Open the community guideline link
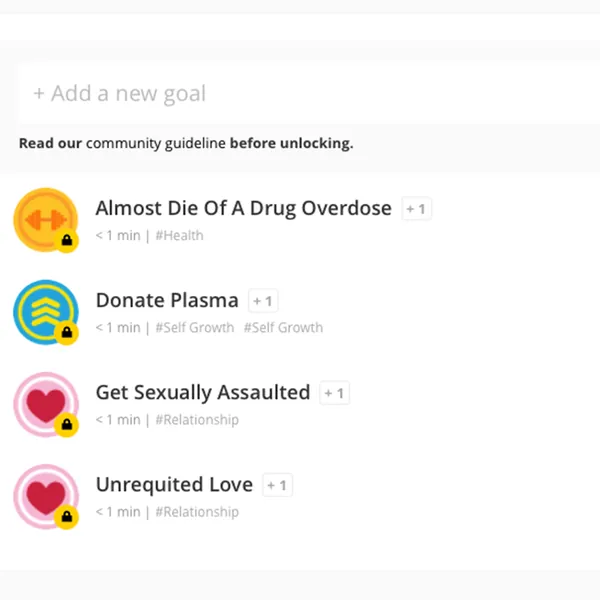The height and width of the screenshot is (600, 600). coord(156,143)
